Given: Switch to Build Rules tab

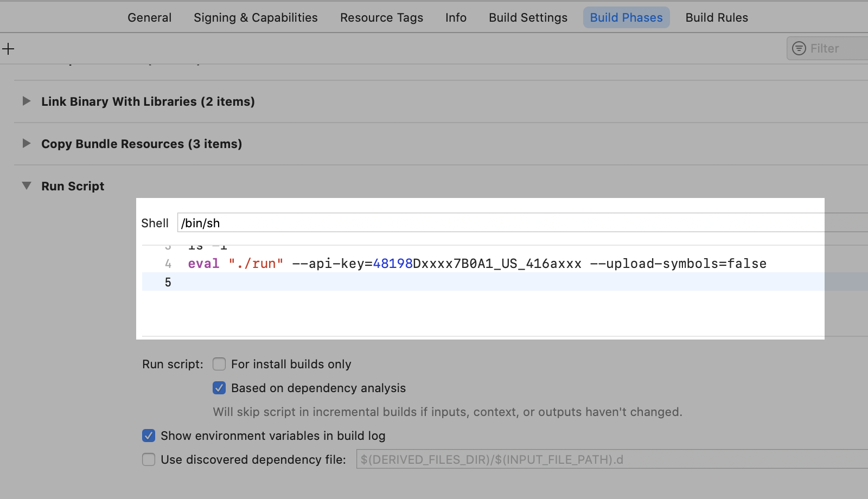Looking at the screenshot, I should pyautogui.click(x=716, y=17).
